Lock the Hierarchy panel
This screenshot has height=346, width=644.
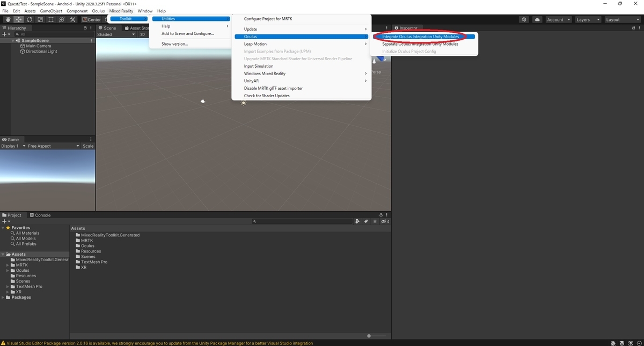pos(84,27)
